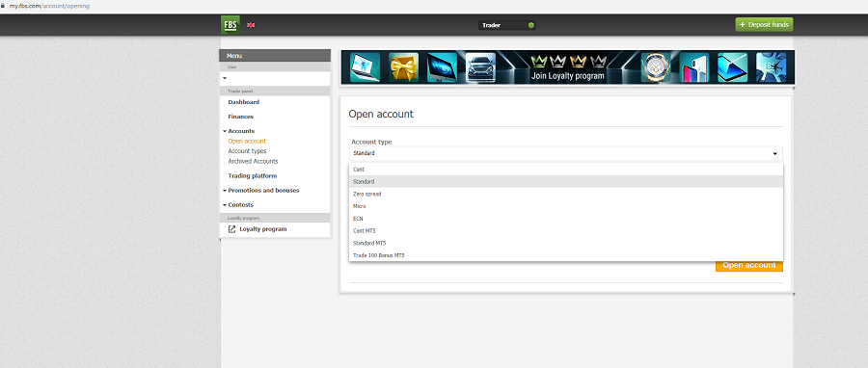Open the Trader role dropdown

506,25
